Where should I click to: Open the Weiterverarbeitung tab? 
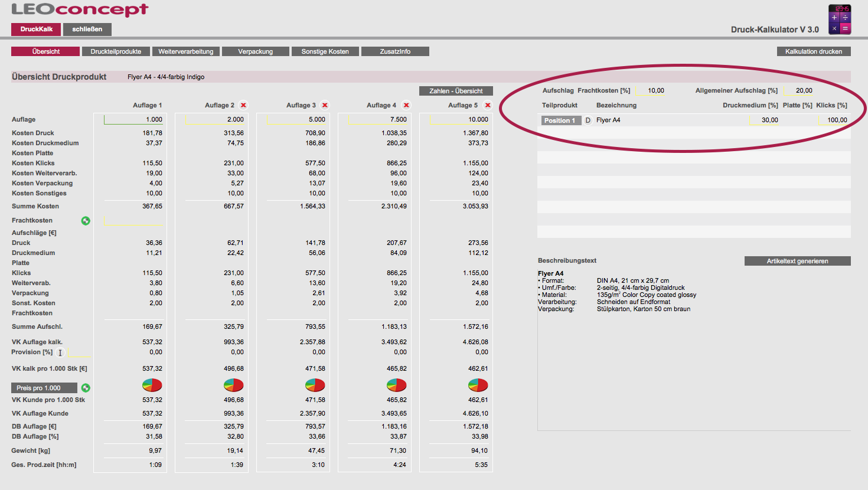tap(186, 51)
